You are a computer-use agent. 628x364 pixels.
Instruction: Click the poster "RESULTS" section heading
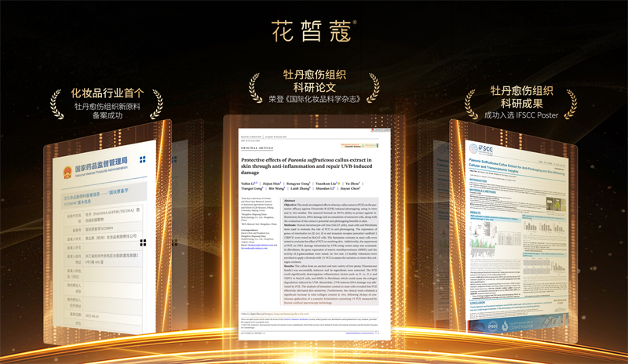[x=476, y=213]
